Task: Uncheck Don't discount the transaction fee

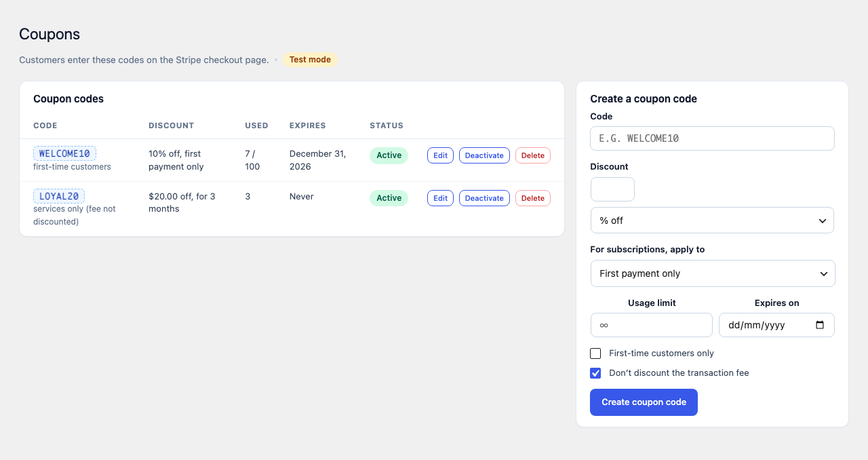Action: [595, 373]
